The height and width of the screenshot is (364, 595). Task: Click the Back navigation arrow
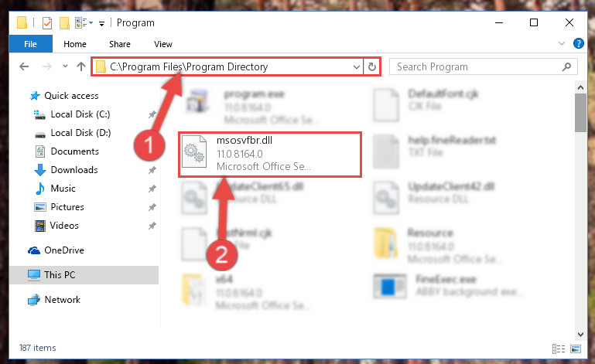tap(24, 66)
